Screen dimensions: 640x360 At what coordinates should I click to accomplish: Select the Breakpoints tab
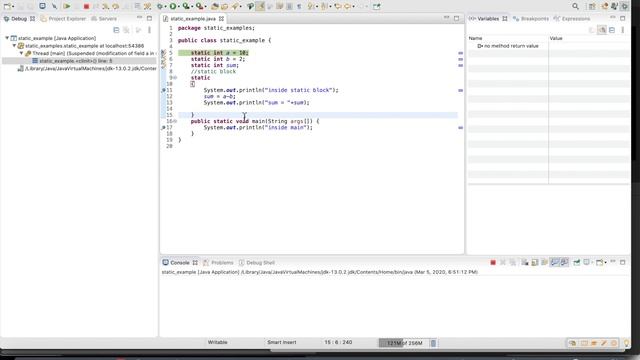point(531,19)
